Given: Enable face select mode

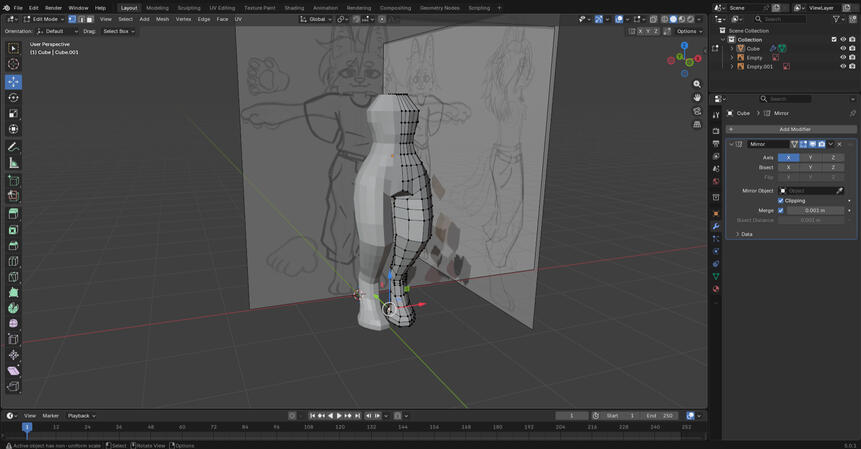Looking at the screenshot, I should tap(90, 19).
